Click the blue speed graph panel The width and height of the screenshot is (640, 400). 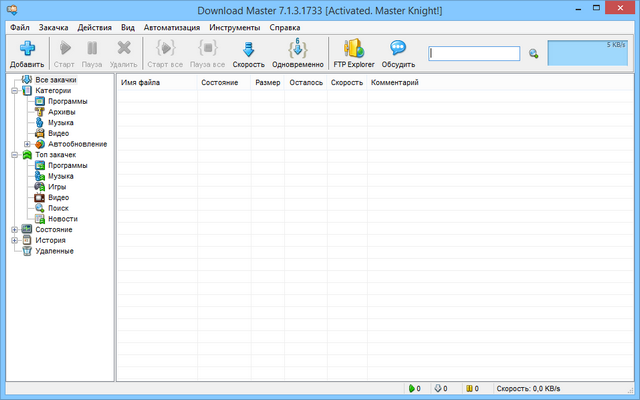pos(586,54)
